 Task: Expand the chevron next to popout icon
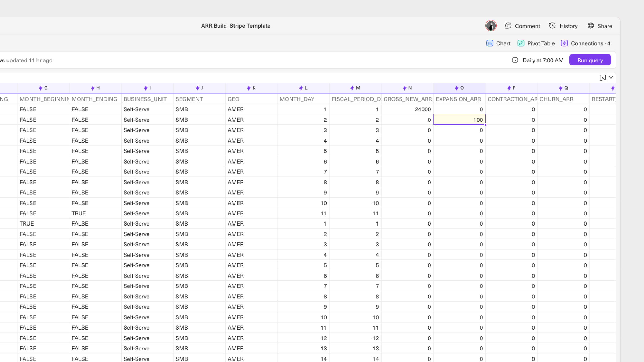(x=611, y=77)
